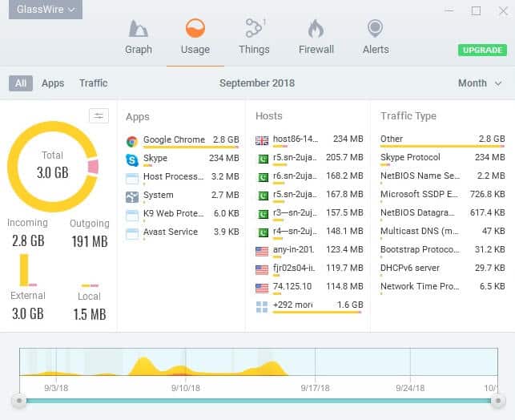Click the left timeline range handle
Viewport: 515px width, 420px height.
(x=19, y=401)
